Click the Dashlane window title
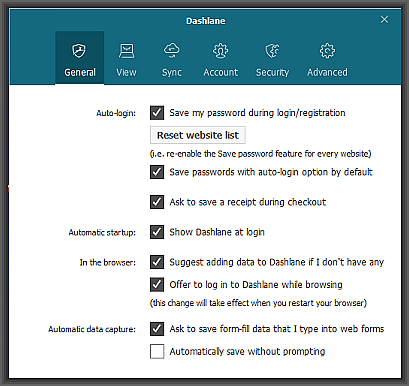Viewport: 409px width, 386px height. coord(206,21)
